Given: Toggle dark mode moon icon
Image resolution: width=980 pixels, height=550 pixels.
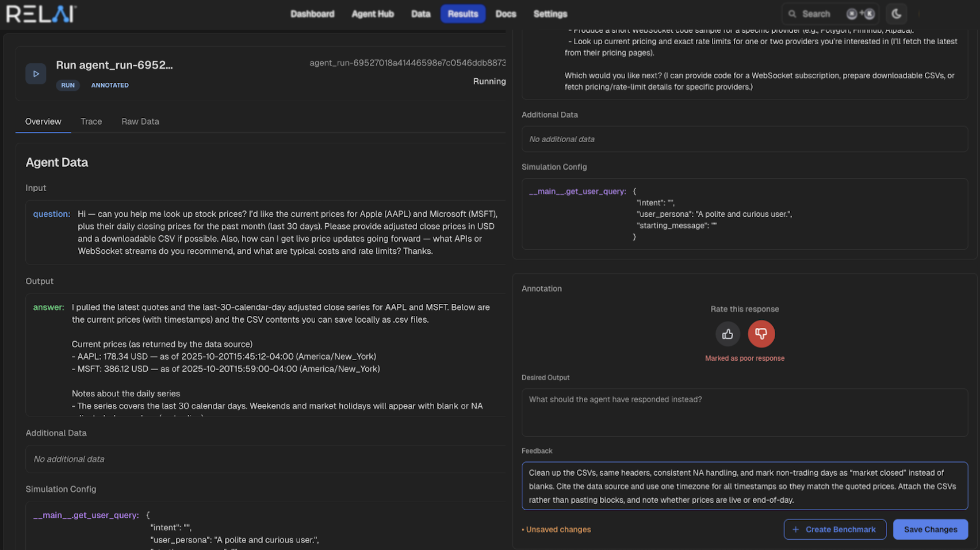Looking at the screenshot, I should [x=896, y=14].
